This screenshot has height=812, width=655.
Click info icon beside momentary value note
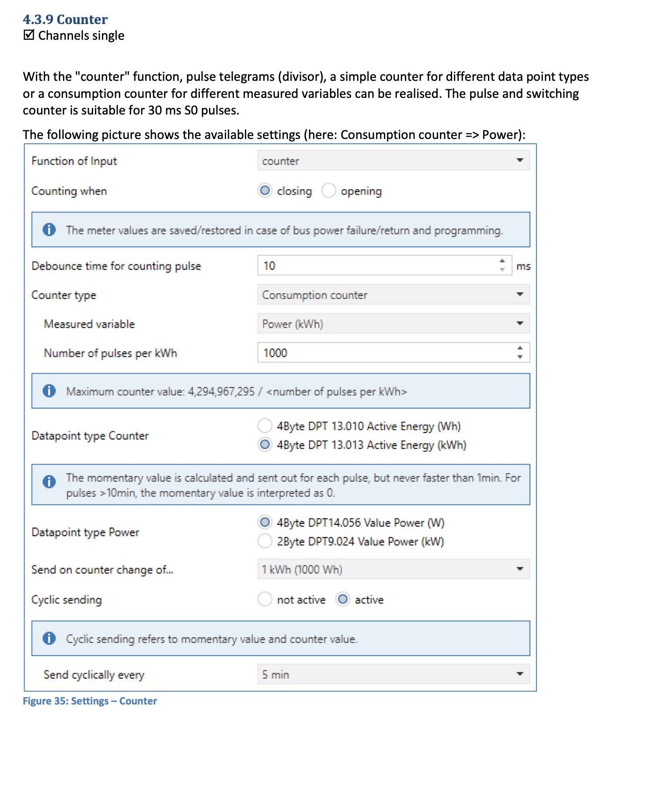click(49, 481)
